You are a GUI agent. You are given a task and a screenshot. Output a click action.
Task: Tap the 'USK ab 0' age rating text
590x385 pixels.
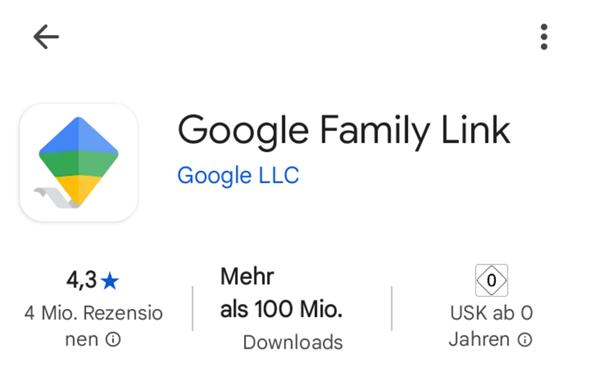pyautogui.click(x=491, y=313)
